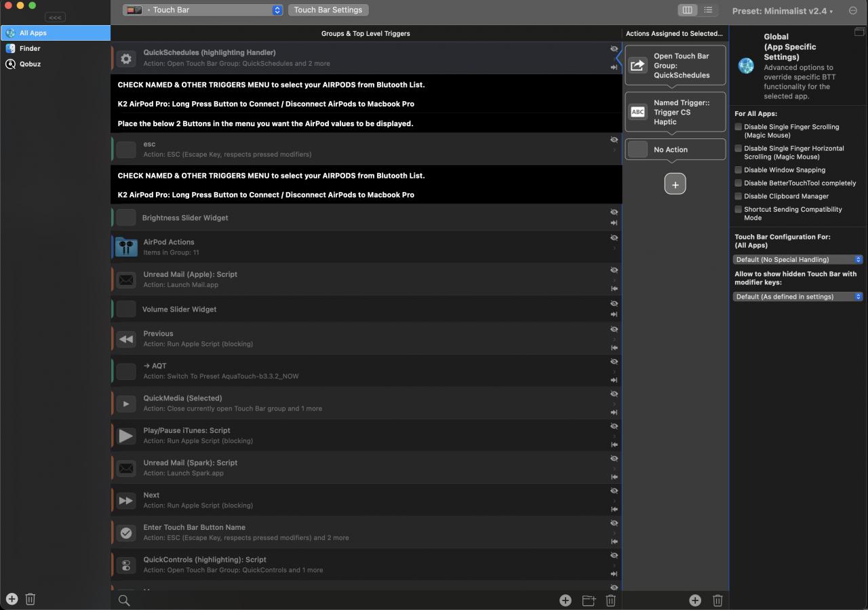
Task: Toggle visibility eye for Previous row
Action: pos(614,329)
